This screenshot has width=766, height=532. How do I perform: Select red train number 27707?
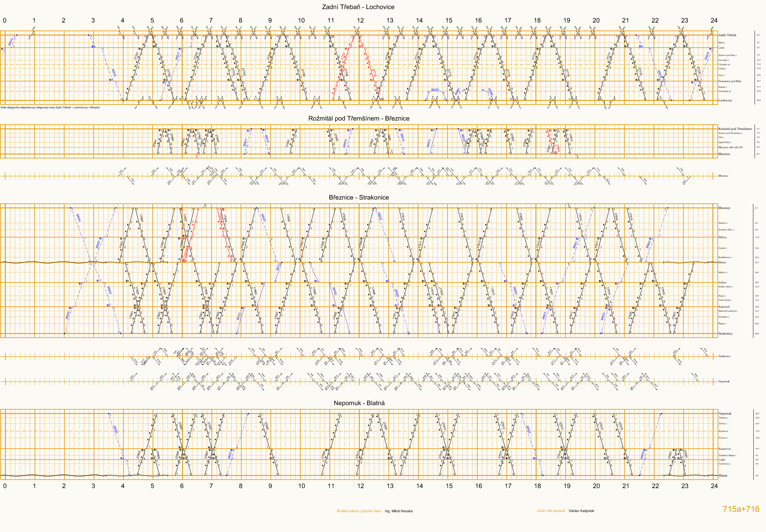click(x=343, y=56)
